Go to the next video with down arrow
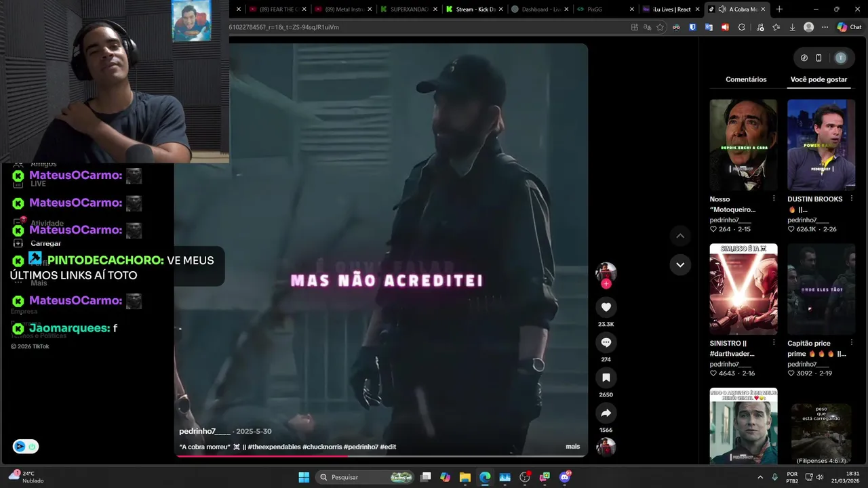The height and width of the screenshot is (488, 868). pos(680,264)
